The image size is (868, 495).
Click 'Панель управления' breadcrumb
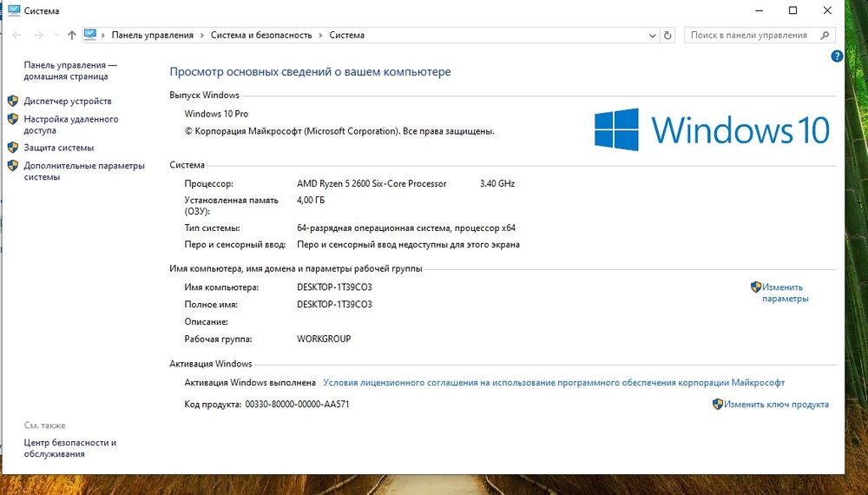152,35
